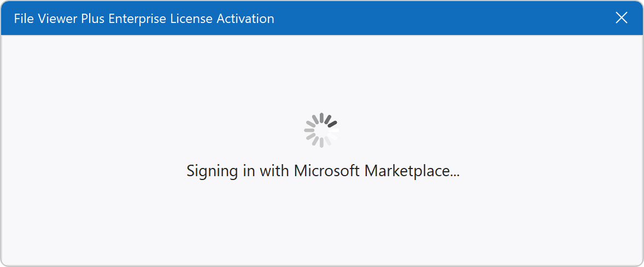Click the X icon in the title bar

pyautogui.click(x=622, y=18)
